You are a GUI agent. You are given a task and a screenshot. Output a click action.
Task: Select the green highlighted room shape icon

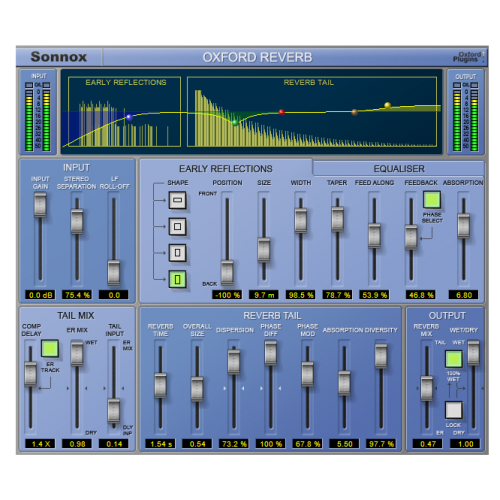pos(177,279)
